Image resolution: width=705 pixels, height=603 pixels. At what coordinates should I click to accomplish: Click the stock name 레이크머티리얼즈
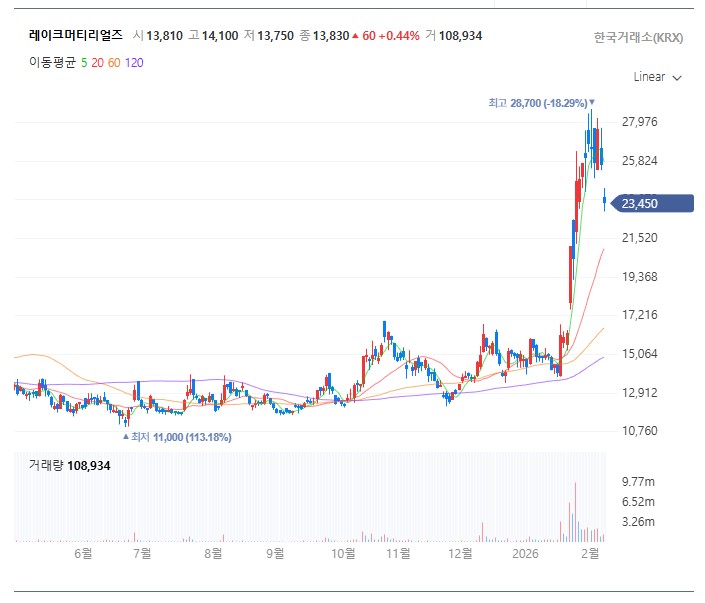76,35
